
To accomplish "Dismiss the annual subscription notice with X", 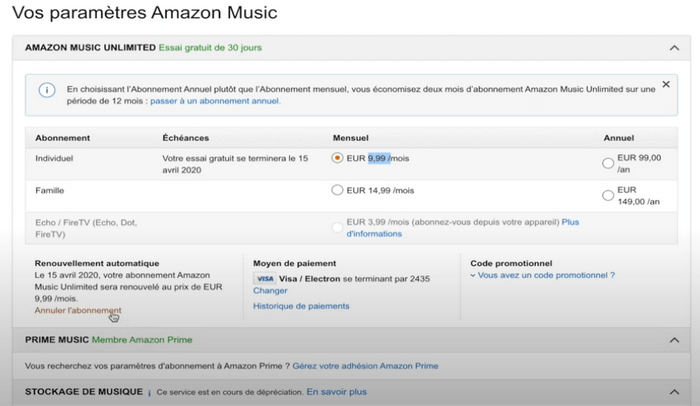I will (666, 84).
